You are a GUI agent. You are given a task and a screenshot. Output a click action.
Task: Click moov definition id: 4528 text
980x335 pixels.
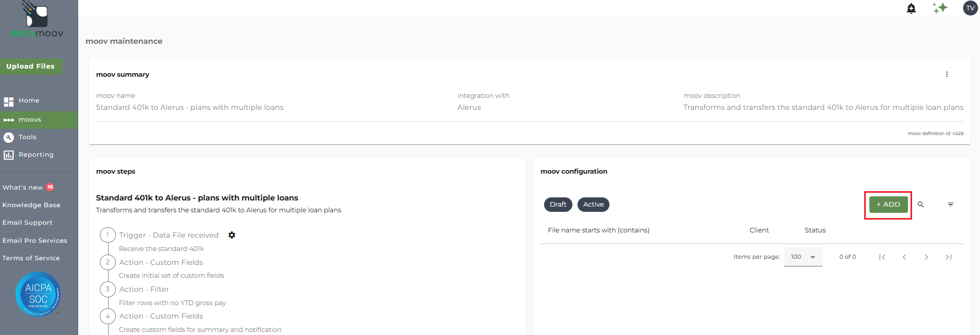point(935,133)
